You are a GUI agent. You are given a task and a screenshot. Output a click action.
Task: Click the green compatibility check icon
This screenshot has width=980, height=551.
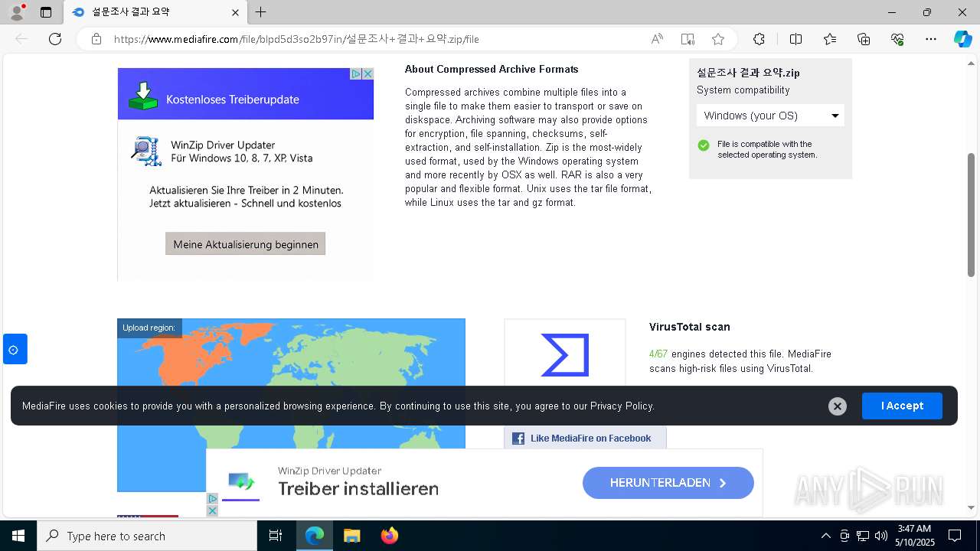point(704,145)
